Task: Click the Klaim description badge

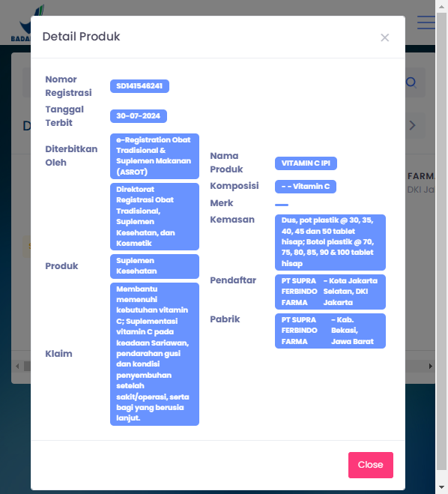Action: 154,354
